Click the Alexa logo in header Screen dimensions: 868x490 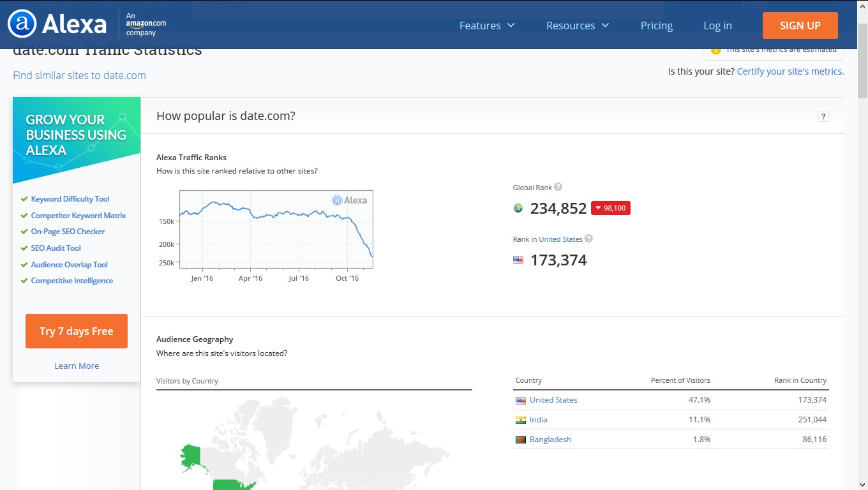pyautogui.click(x=57, y=24)
